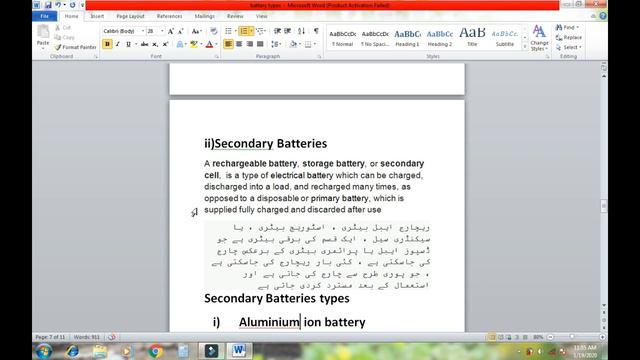This screenshot has height=360, width=640.
Task: Apply red font color
Action: click(x=209, y=44)
